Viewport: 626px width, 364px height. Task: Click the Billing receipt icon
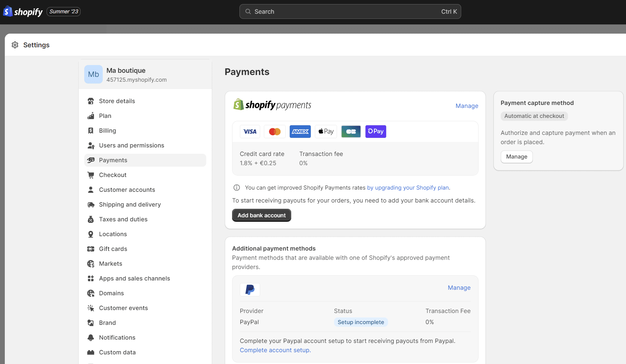(91, 130)
